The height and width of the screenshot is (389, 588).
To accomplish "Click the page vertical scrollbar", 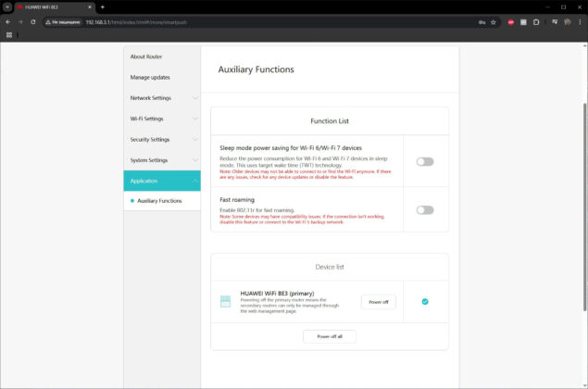I will coord(584,207).
